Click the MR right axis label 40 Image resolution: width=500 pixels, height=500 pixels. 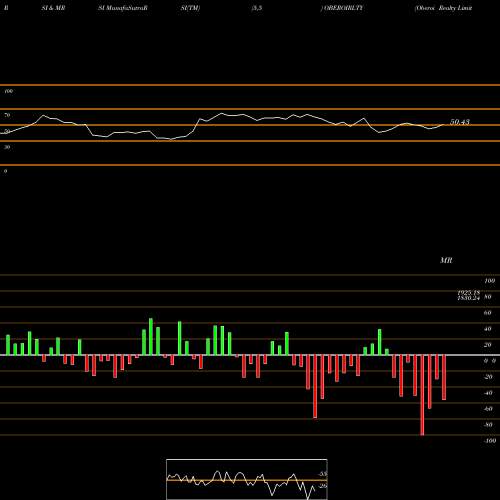[x=487, y=329]
